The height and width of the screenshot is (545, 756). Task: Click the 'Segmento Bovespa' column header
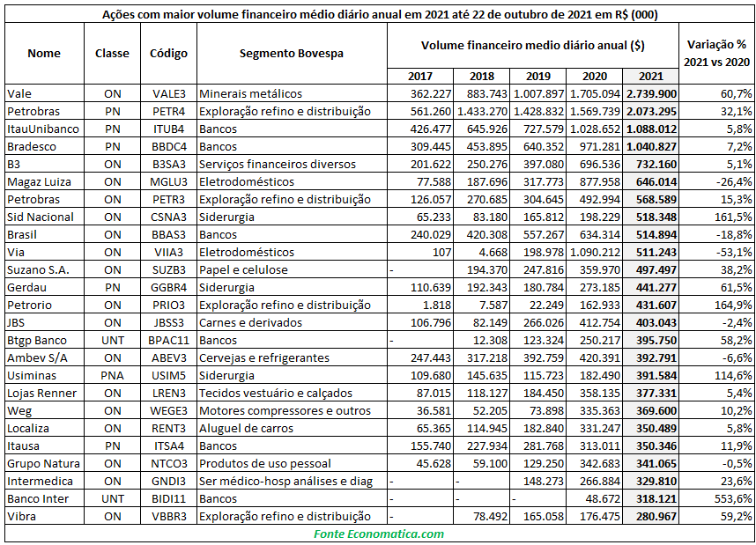(x=292, y=53)
